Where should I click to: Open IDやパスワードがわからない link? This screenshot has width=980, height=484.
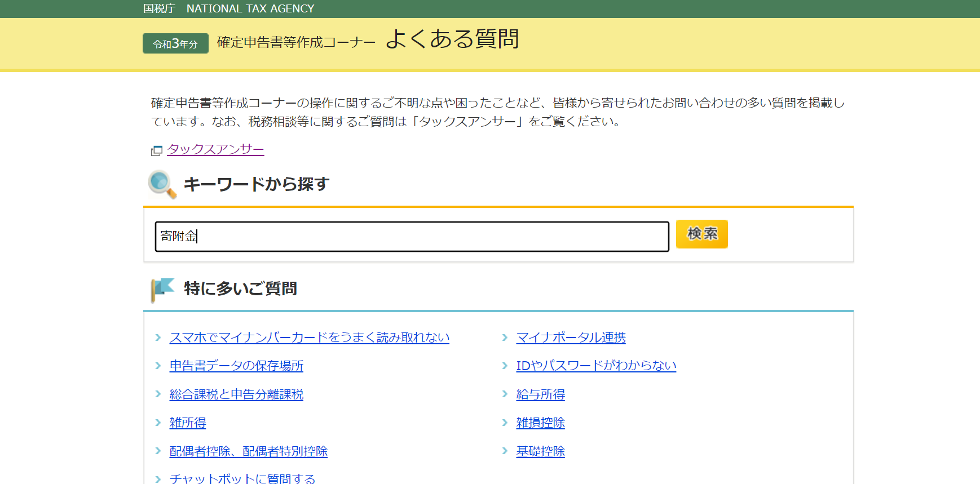pos(596,366)
